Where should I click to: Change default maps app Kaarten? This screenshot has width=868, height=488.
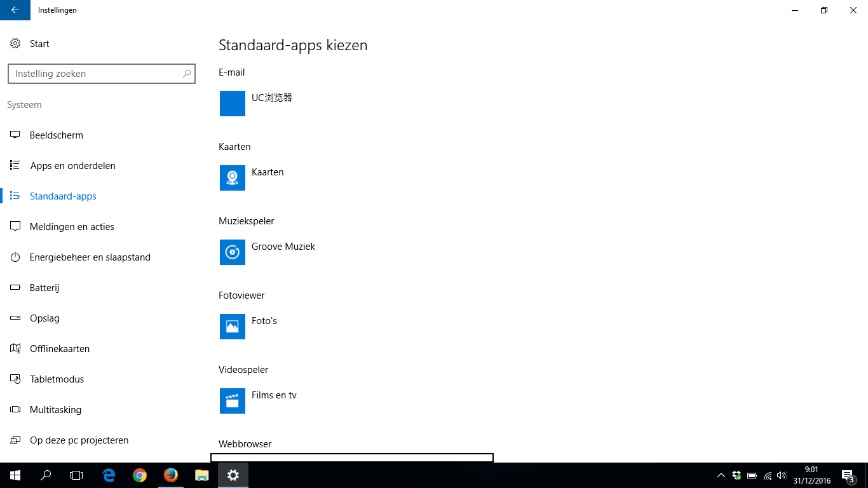pyautogui.click(x=268, y=172)
